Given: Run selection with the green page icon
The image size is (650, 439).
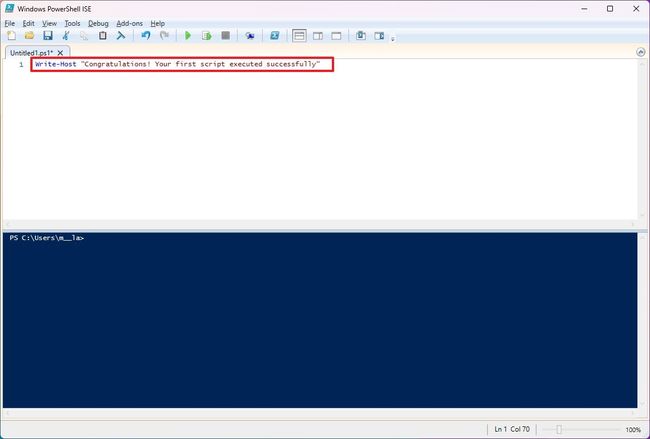Looking at the screenshot, I should (x=206, y=36).
